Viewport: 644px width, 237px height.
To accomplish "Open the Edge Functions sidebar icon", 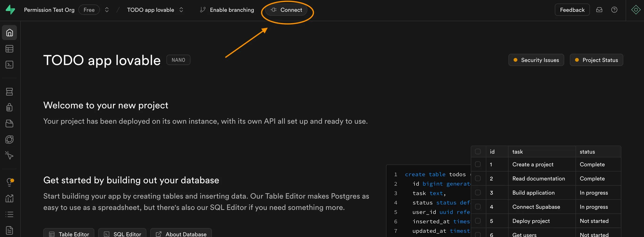I will pyautogui.click(x=9, y=139).
